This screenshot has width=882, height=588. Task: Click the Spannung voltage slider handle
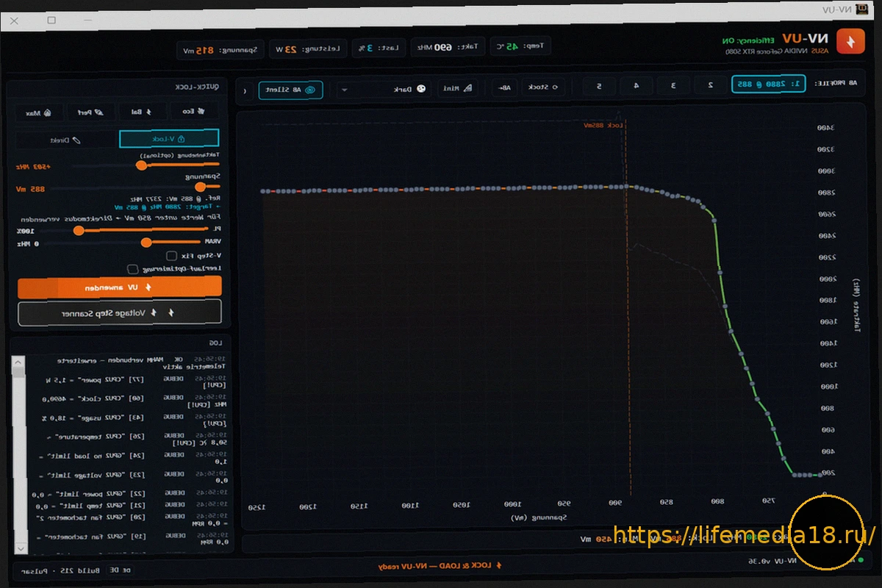tap(200, 187)
